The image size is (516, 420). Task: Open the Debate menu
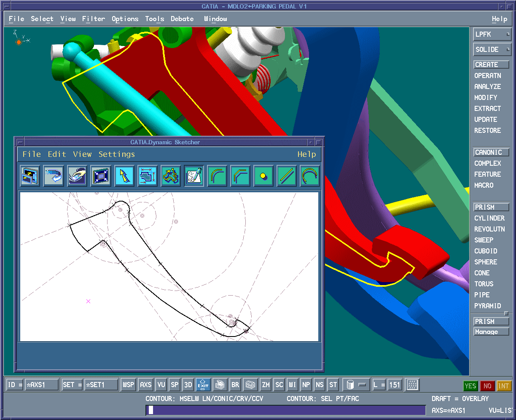[182, 19]
